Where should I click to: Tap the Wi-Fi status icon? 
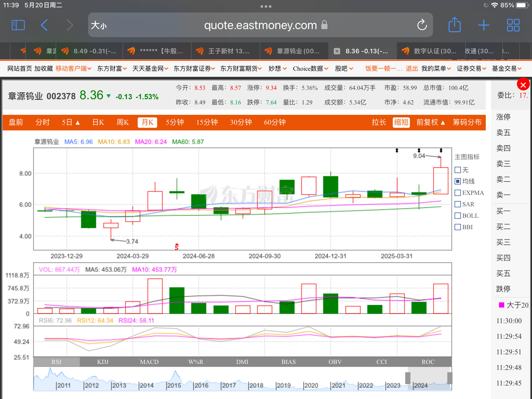tap(495, 5)
